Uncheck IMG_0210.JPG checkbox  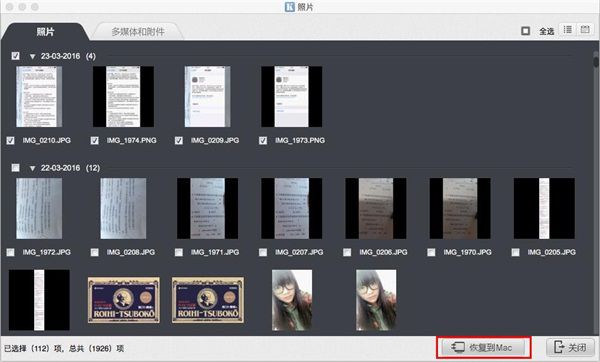[x=10, y=140]
